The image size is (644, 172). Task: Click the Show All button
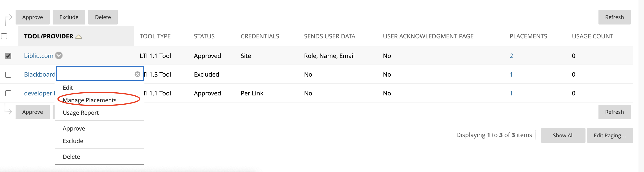563,135
